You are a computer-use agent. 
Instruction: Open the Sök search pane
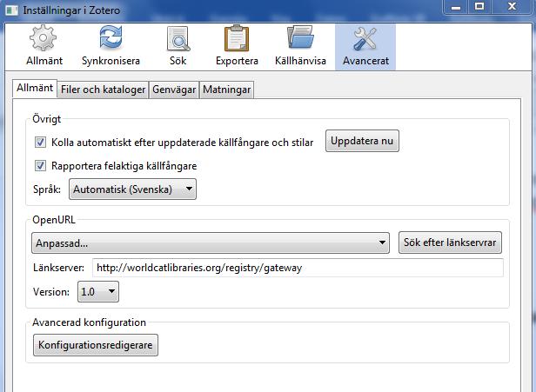[x=178, y=46]
